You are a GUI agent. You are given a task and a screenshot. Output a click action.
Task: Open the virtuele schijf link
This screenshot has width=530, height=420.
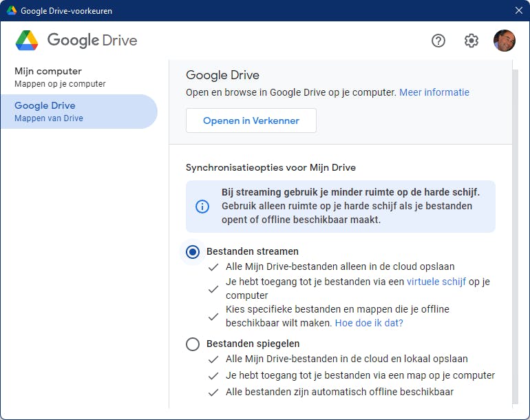436,282
